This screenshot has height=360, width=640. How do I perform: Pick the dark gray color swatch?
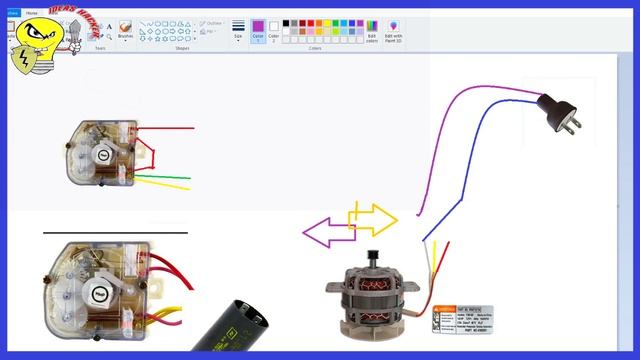click(294, 23)
